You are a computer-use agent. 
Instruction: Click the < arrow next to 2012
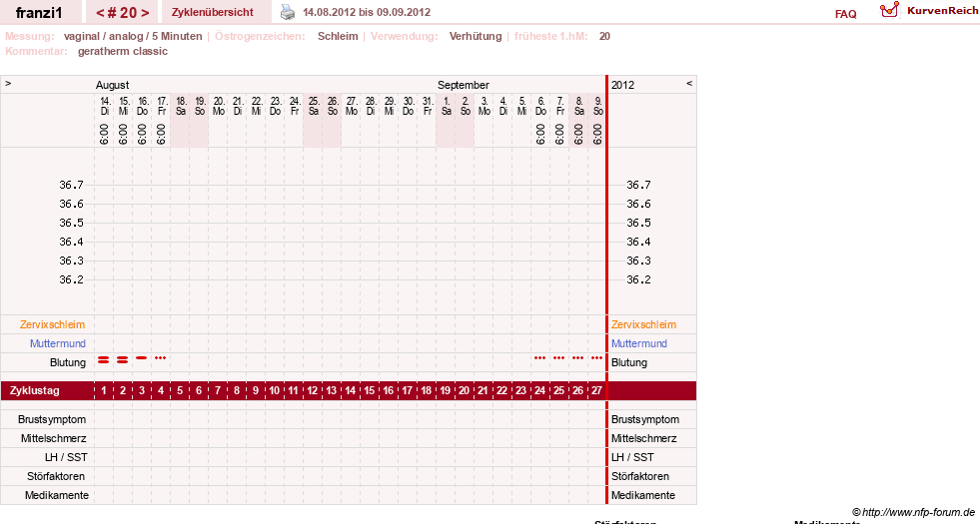pos(689,83)
